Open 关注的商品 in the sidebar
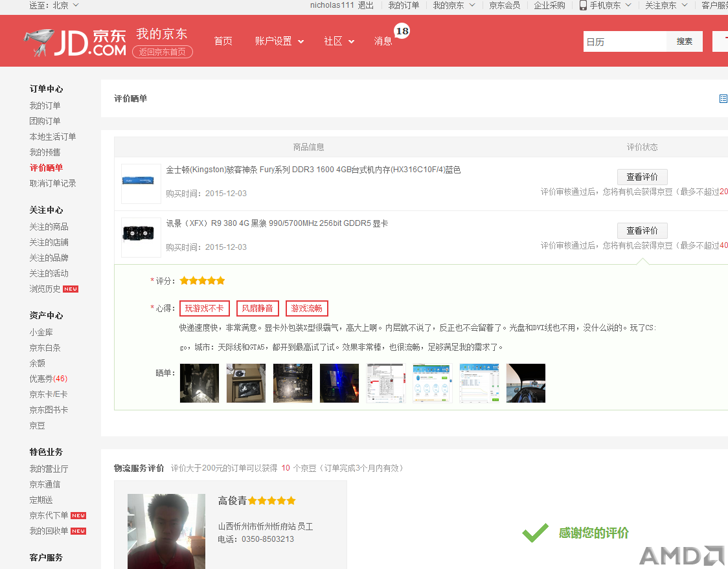The height and width of the screenshot is (569, 728). 49,227
